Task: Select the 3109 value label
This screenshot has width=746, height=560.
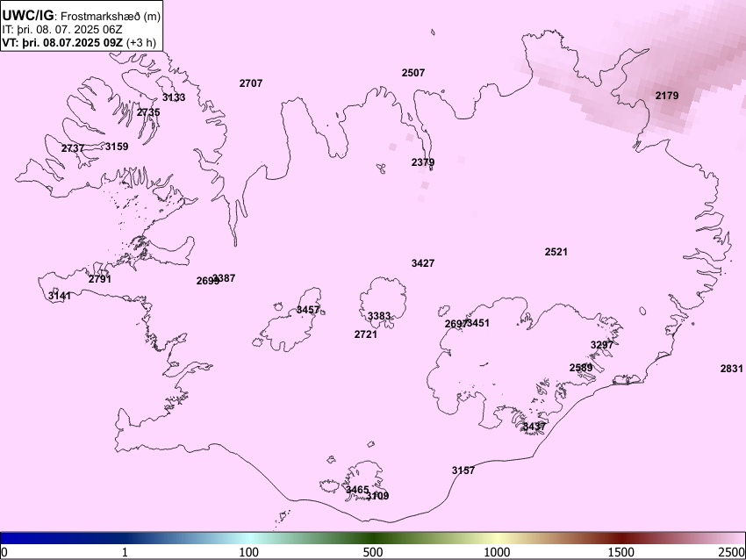Action: point(377,496)
